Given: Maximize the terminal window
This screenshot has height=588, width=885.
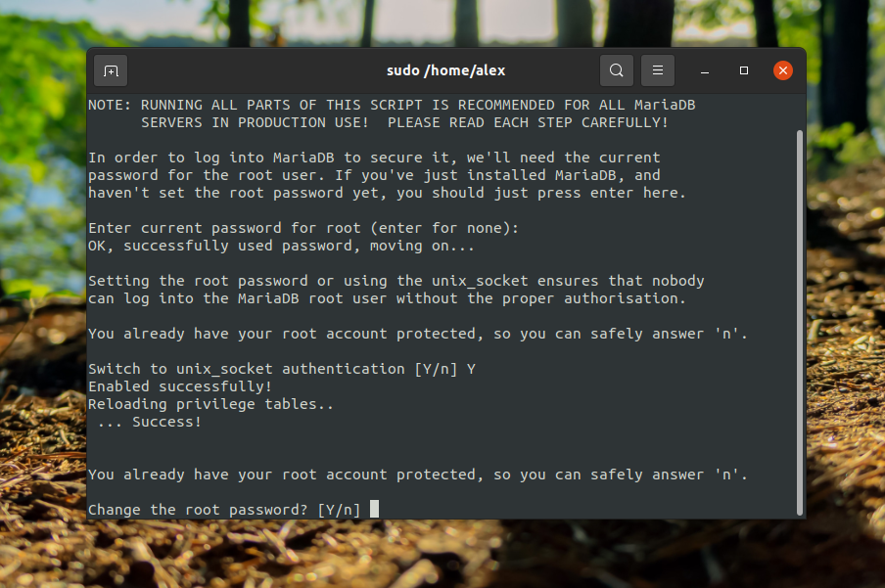Looking at the screenshot, I should (744, 70).
